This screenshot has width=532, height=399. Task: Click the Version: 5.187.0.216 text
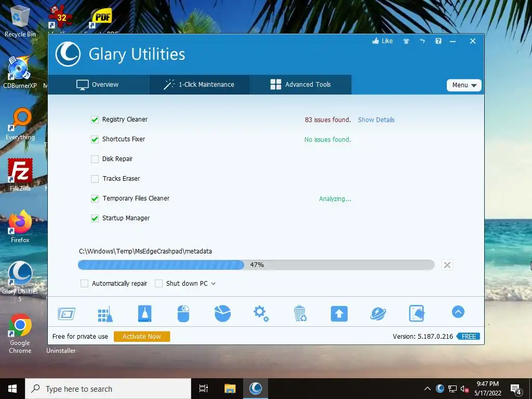(x=423, y=337)
